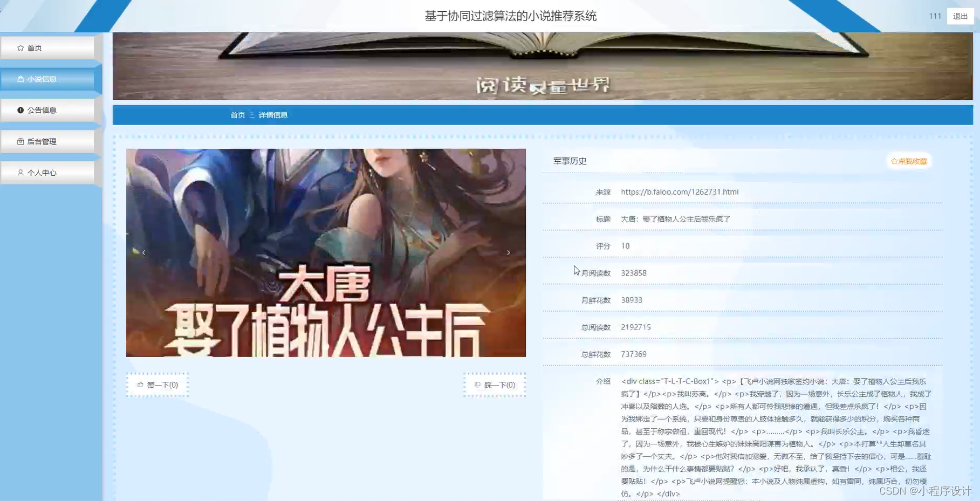
Task: Click the page title 基于协同过滤算法的小说推荐系统
Action: click(511, 16)
